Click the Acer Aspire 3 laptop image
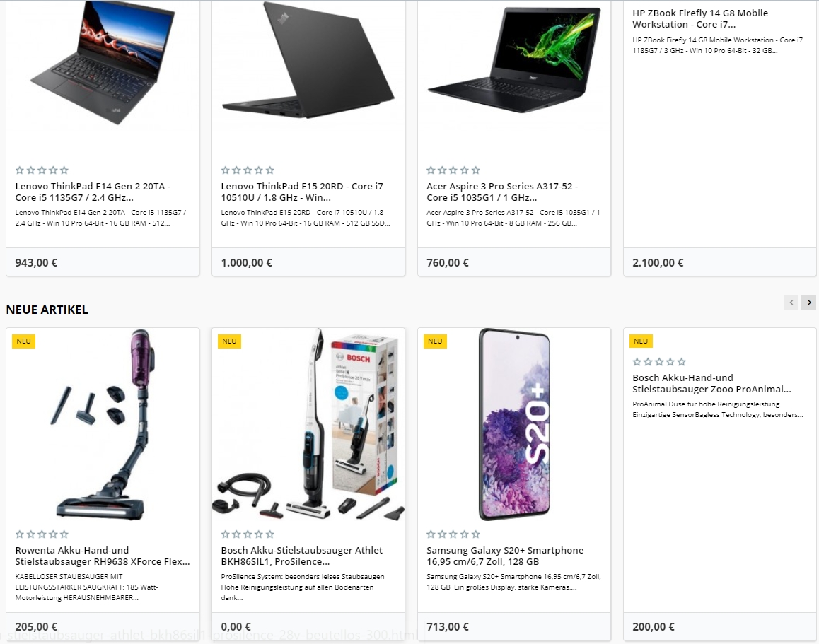 click(514, 59)
